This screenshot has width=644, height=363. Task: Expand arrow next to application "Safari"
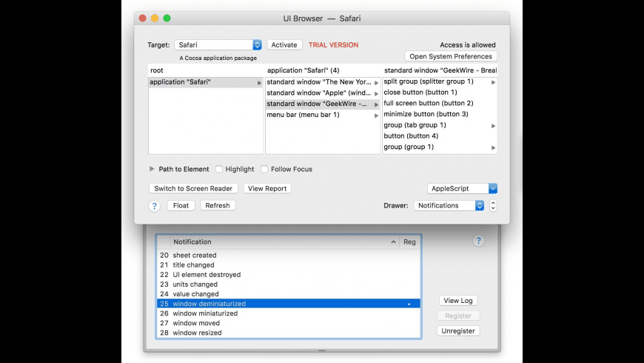tap(259, 83)
